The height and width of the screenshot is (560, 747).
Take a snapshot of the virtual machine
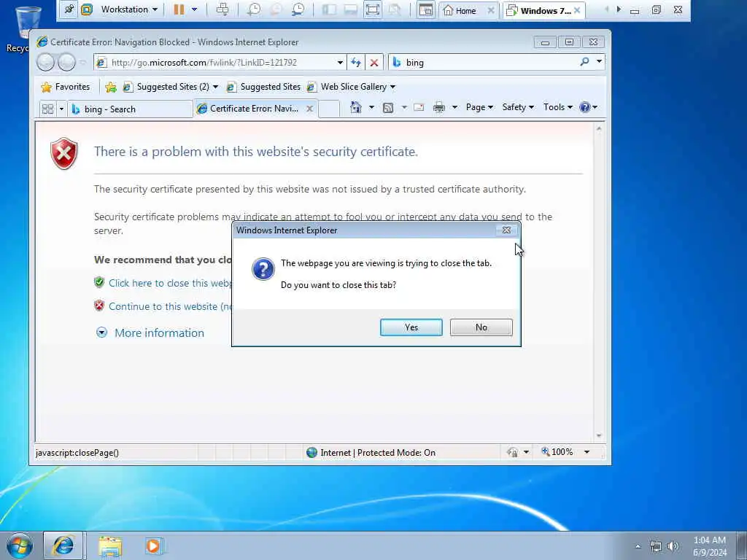[x=253, y=9]
